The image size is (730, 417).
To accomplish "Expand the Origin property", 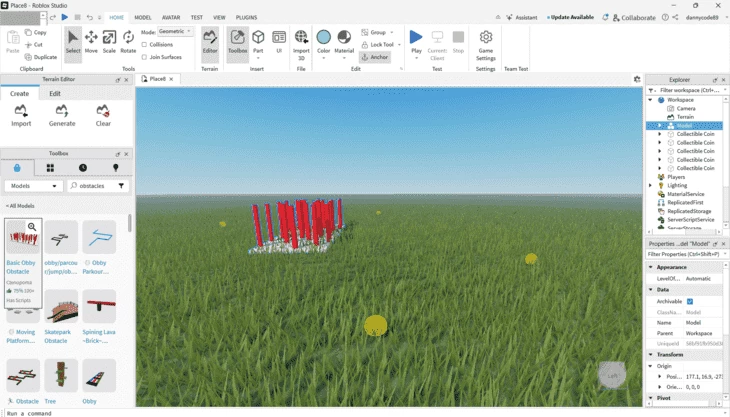I will click(651, 366).
